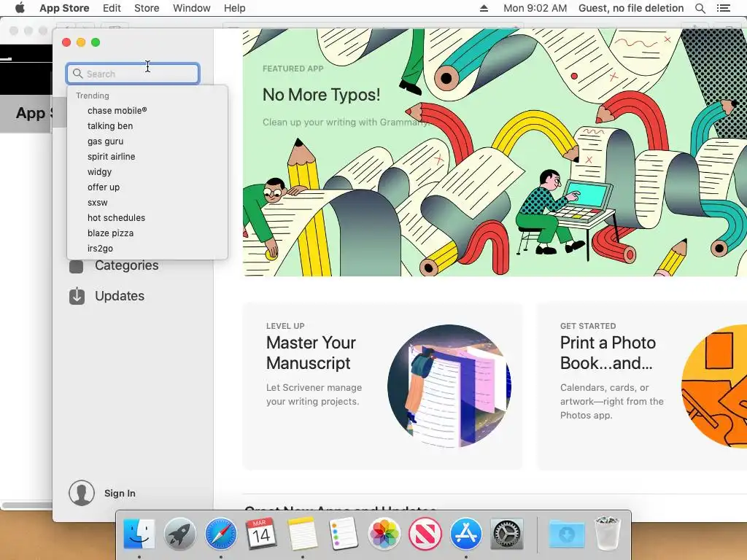Open Finder from the dock

click(x=139, y=534)
